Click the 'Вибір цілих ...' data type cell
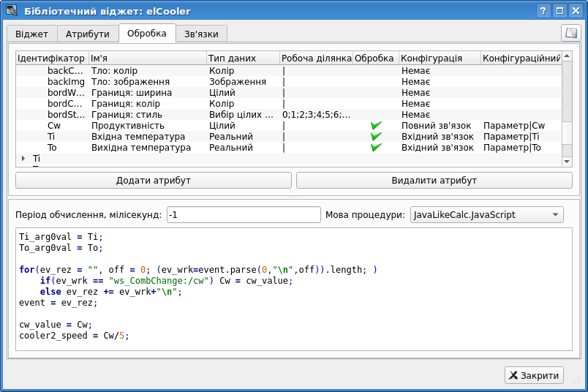This screenshot has width=588, height=392. click(x=241, y=114)
